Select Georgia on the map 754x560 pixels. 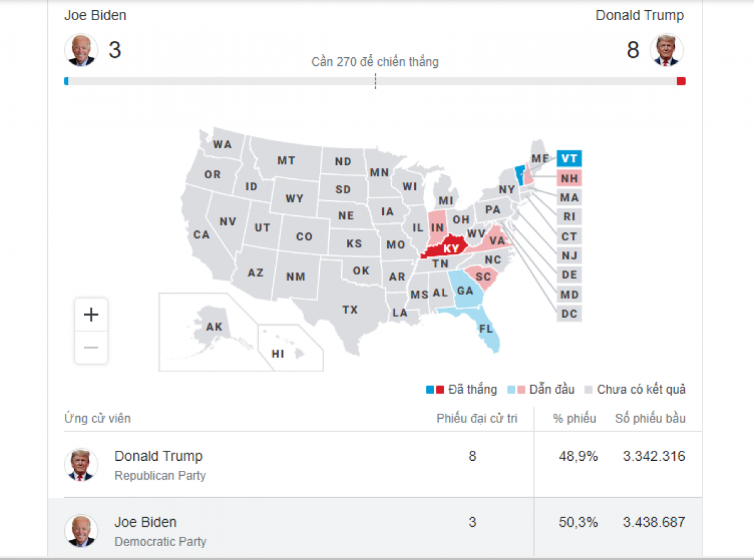466,291
